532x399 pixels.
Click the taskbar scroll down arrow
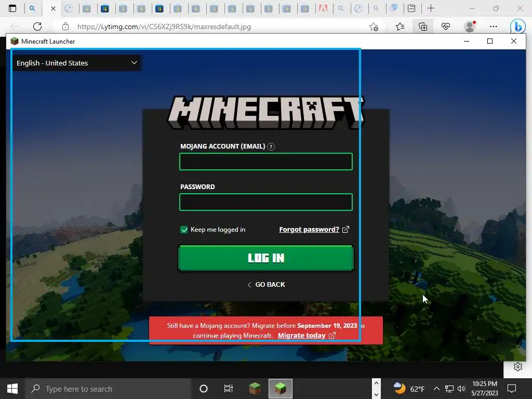coord(376,395)
